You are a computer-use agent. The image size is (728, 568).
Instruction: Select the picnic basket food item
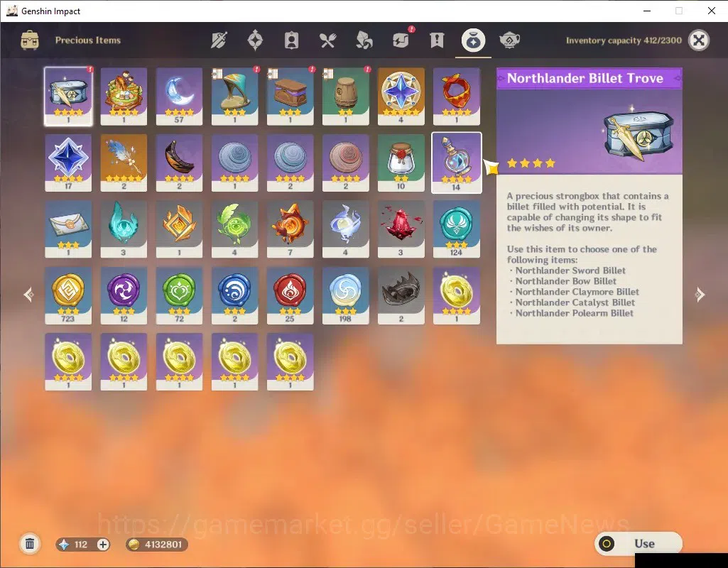click(124, 97)
